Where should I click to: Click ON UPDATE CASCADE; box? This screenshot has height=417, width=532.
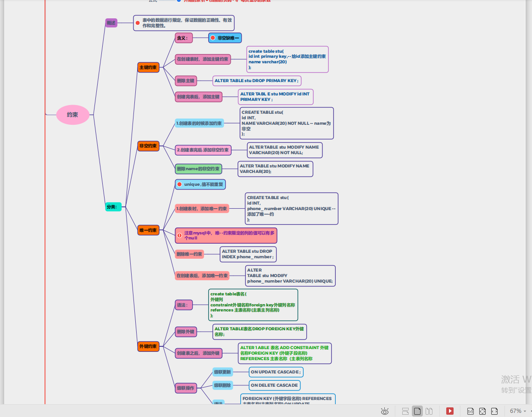point(276,372)
